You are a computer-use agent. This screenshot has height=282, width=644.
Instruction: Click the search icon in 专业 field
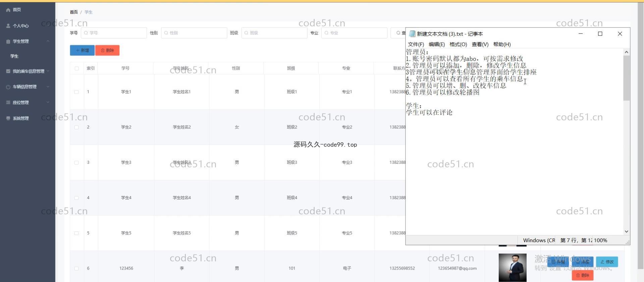[x=326, y=33]
